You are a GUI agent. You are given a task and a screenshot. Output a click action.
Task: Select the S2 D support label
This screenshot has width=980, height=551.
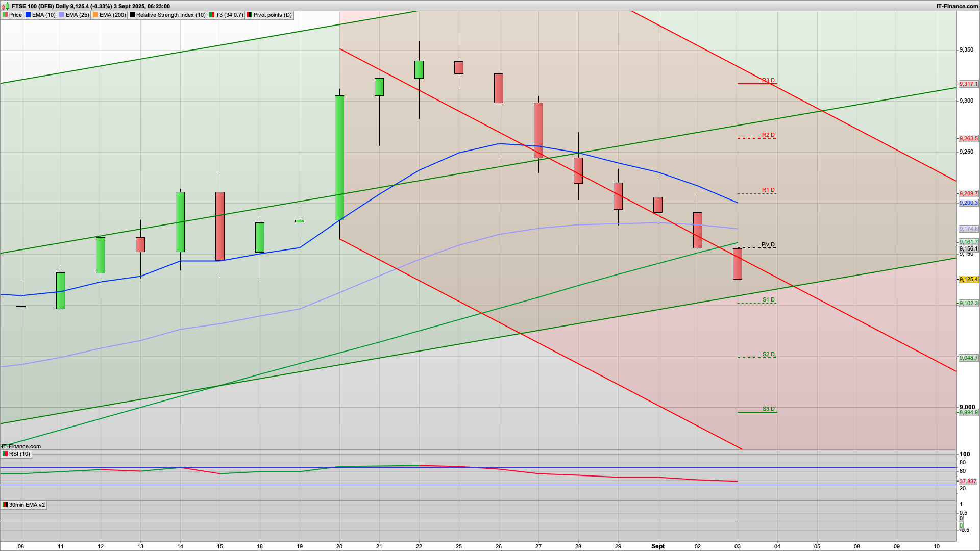click(x=769, y=354)
